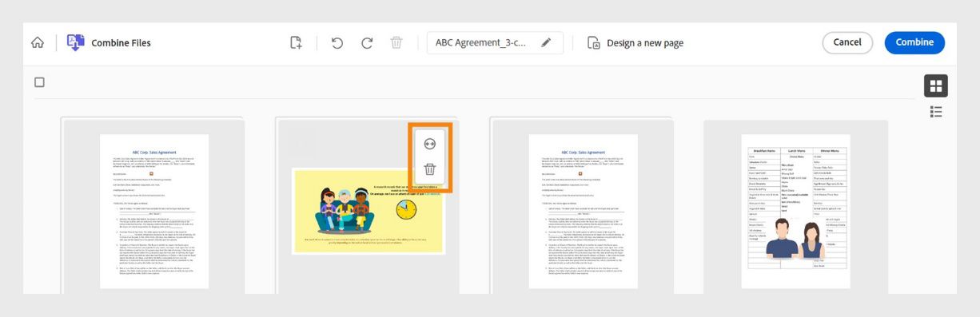Remove the illustration file using its trash icon
The width and height of the screenshot is (980, 317).
click(429, 169)
